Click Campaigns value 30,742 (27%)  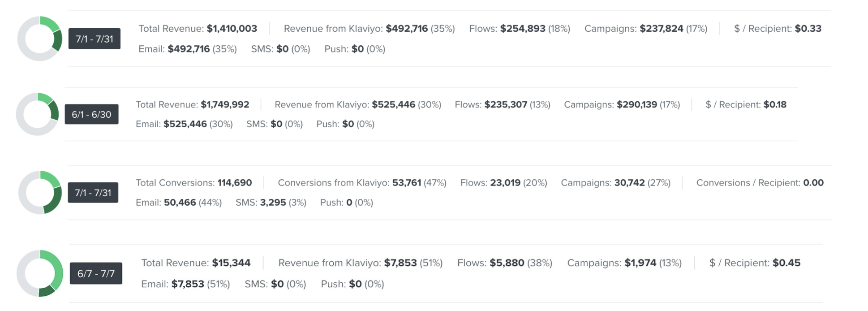point(642,183)
